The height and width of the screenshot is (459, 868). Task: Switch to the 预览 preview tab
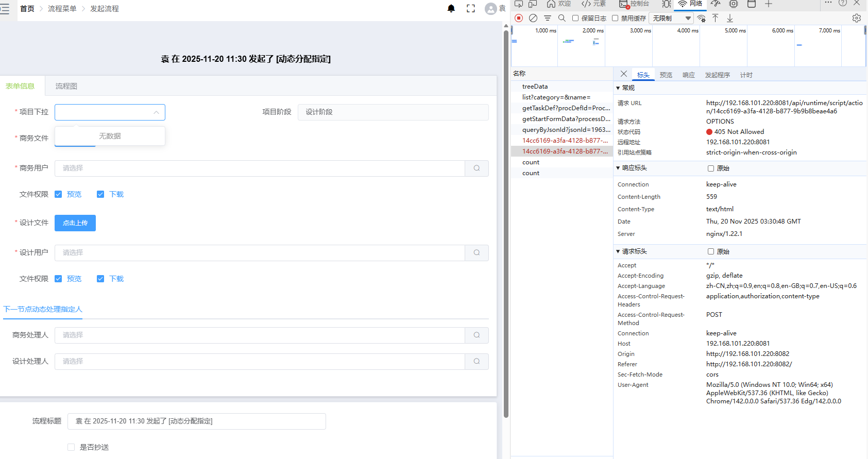[x=666, y=75]
